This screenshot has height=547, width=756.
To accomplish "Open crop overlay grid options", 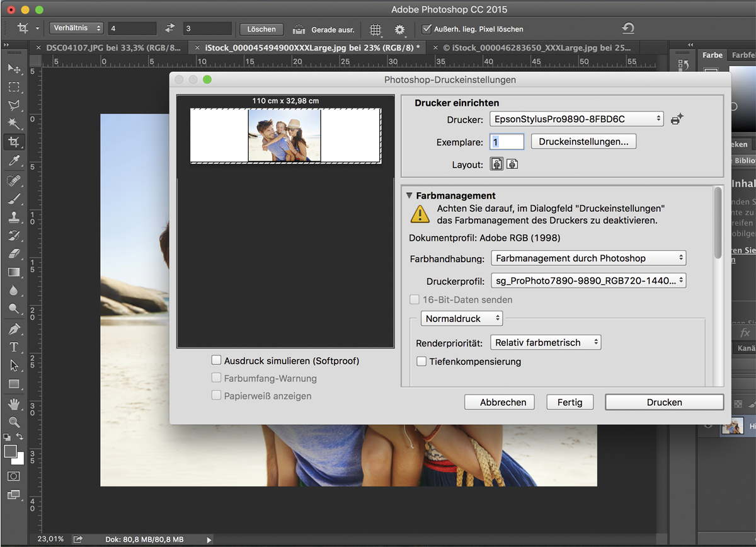I will pyautogui.click(x=375, y=30).
